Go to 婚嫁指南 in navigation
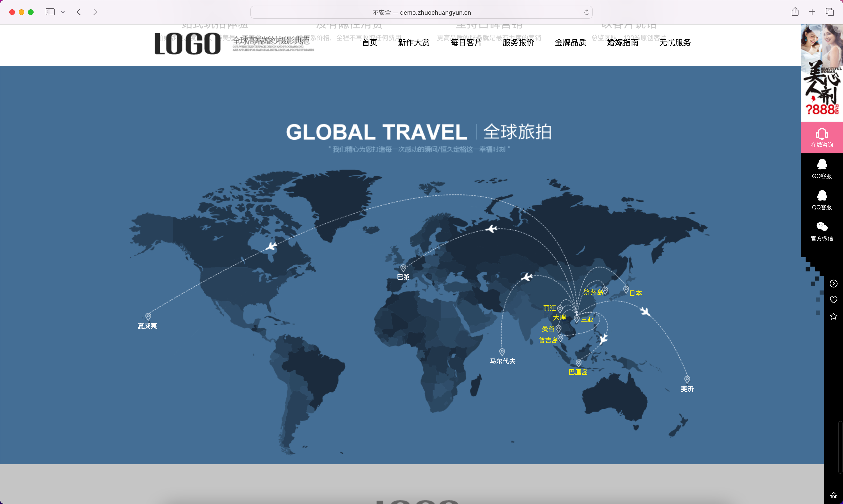This screenshot has height=504, width=843. (x=622, y=42)
